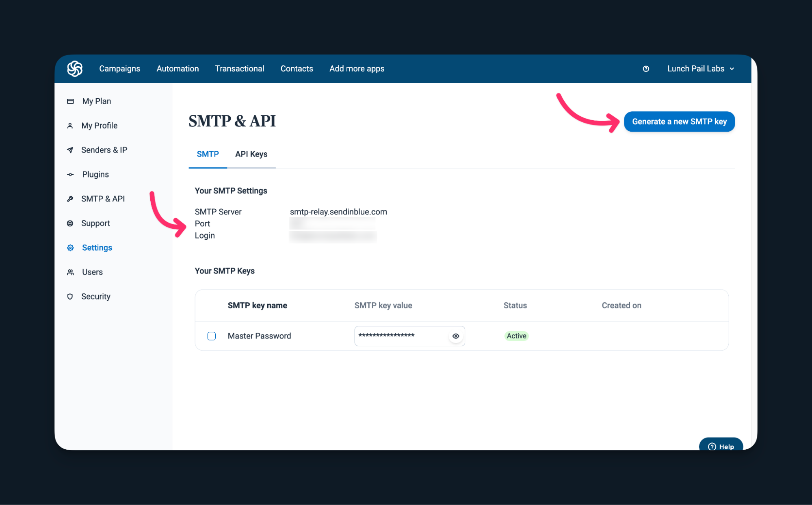Click the masked SMTP key value field
This screenshot has height=505, width=812.
tap(409, 336)
